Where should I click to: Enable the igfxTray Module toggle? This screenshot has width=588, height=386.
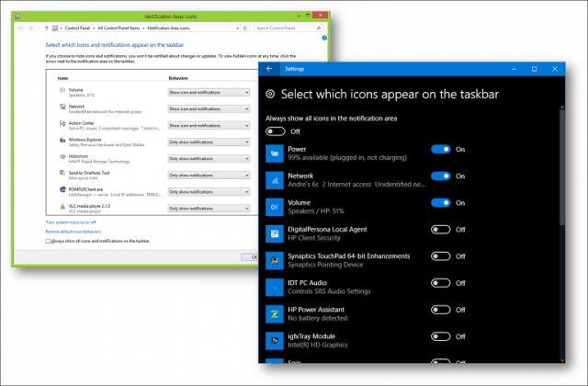[x=441, y=336]
